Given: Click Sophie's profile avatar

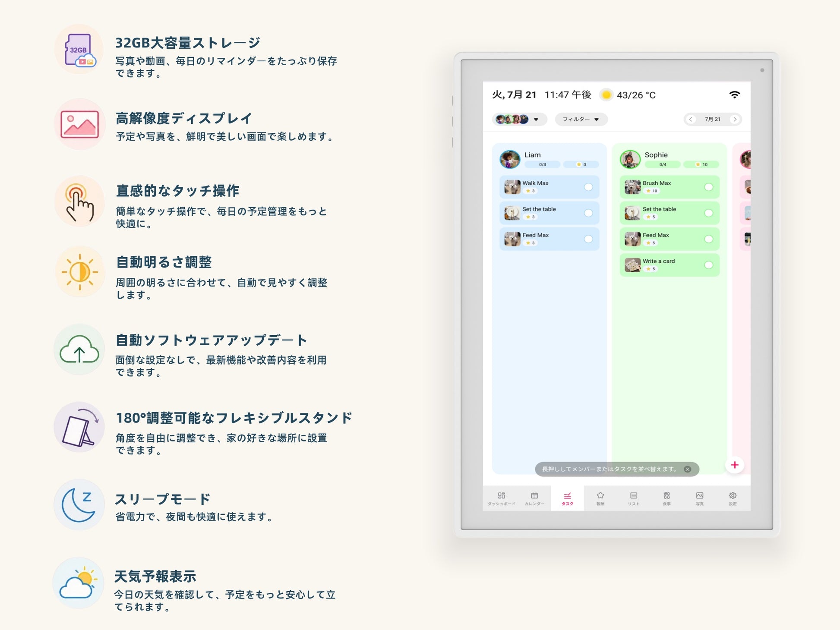Looking at the screenshot, I should [x=630, y=159].
